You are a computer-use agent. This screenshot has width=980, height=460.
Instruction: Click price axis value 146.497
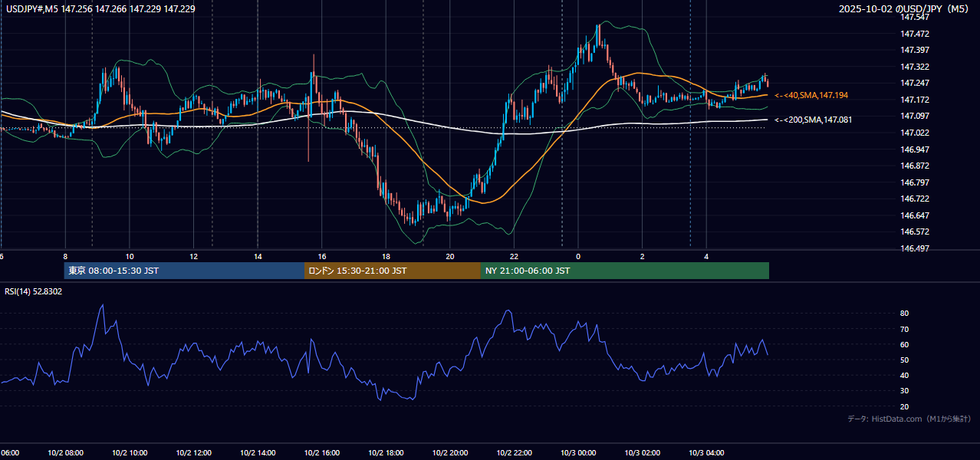click(915, 248)
